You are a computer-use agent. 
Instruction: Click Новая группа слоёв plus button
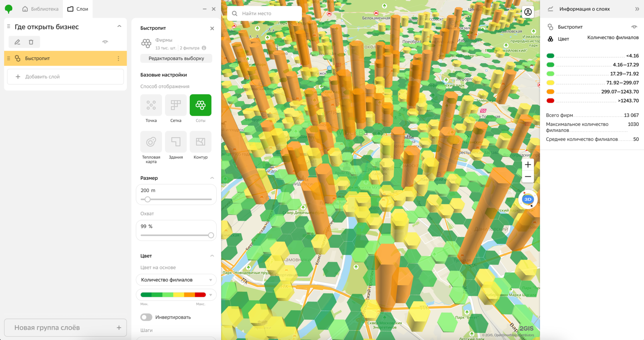tap(119, 328)
